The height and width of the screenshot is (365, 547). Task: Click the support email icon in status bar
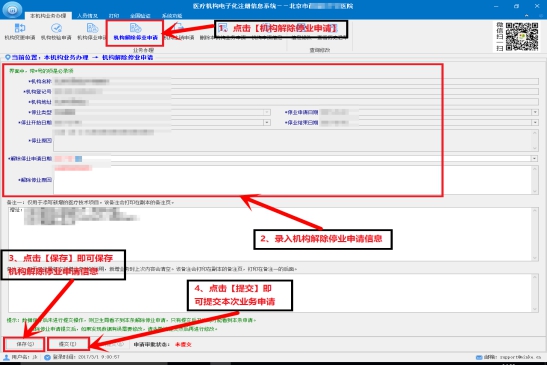(x=479, y=357)
